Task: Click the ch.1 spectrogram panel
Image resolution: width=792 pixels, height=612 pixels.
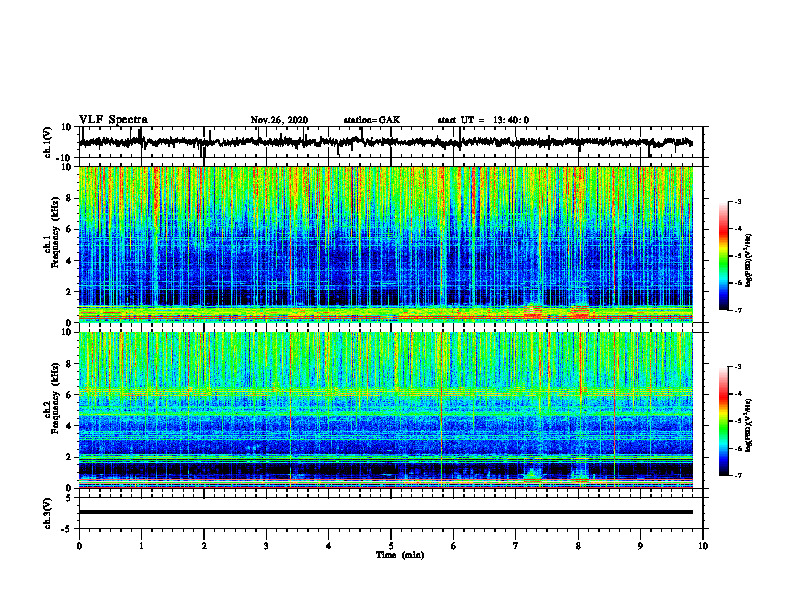Action: pyautogui.click(x=385, y=244)
